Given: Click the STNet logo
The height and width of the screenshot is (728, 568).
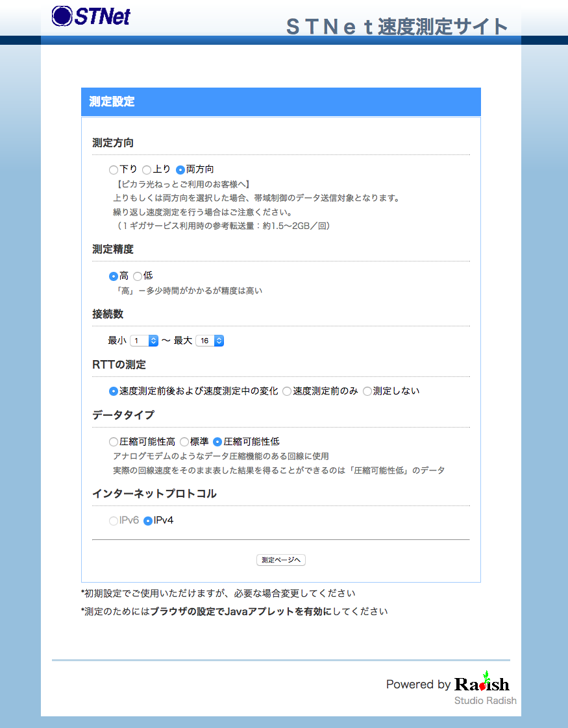Looking at the screenshot, I should (x=91, y=16).
